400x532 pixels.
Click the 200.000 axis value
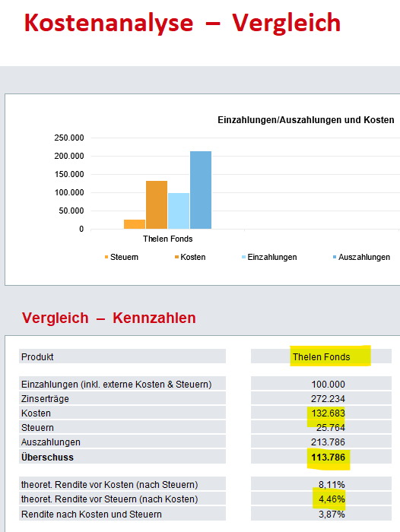(69, 156)
